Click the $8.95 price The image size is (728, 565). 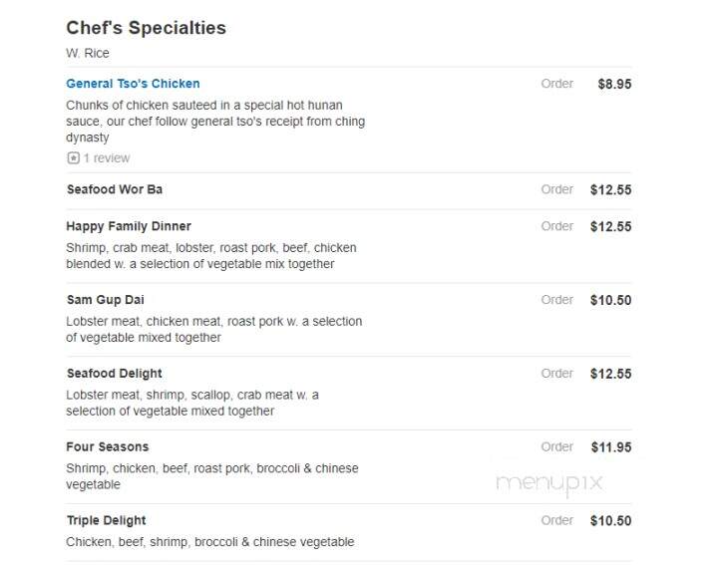[x=614, y=84]
